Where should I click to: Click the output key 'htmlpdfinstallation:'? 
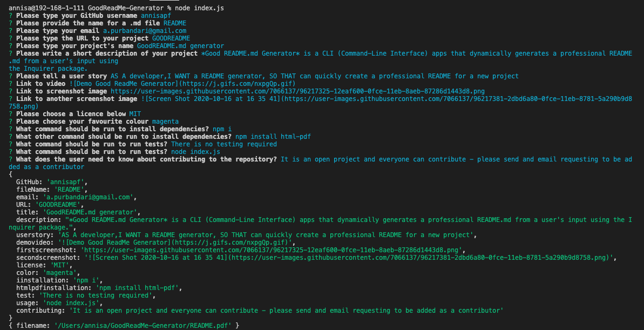pos(54,288)
